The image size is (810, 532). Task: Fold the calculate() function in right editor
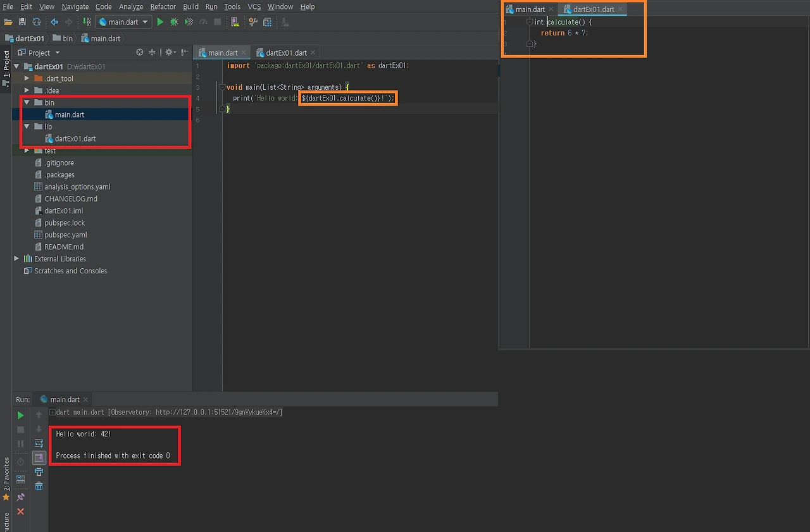[529, 22]
